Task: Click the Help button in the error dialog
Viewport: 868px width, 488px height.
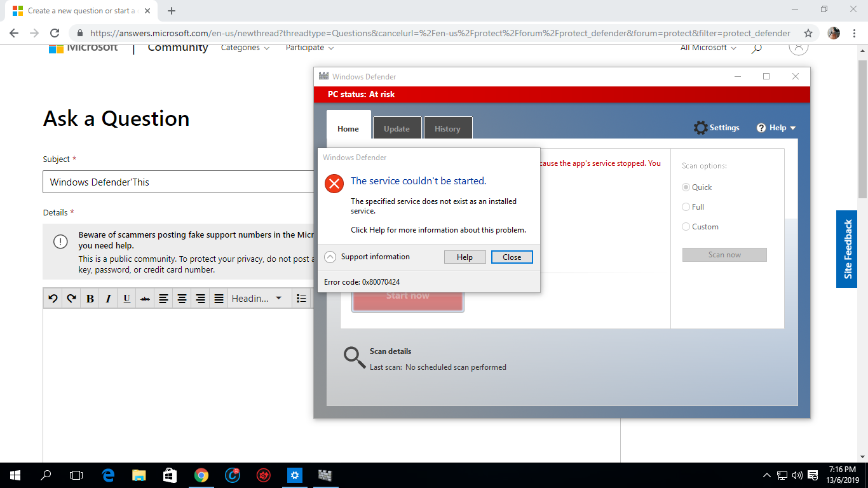Action: click(x=465, y=257)
